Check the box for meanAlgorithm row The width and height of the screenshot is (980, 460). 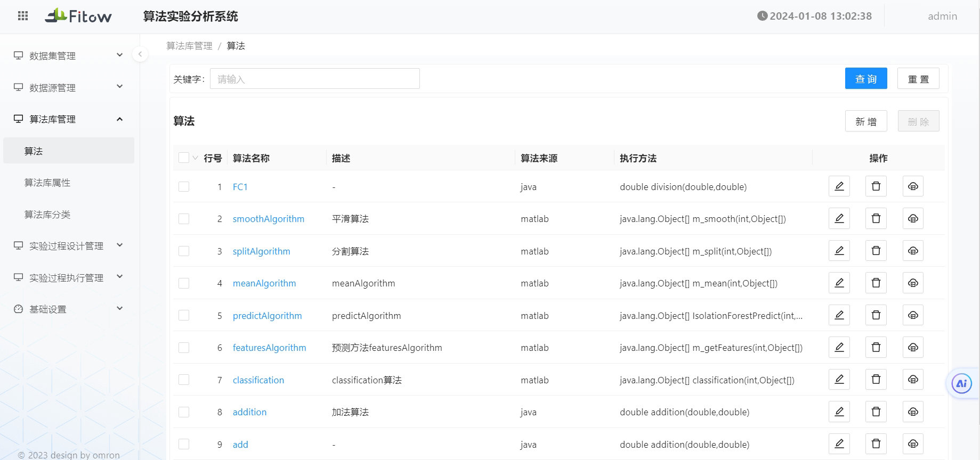click(184, 283)
